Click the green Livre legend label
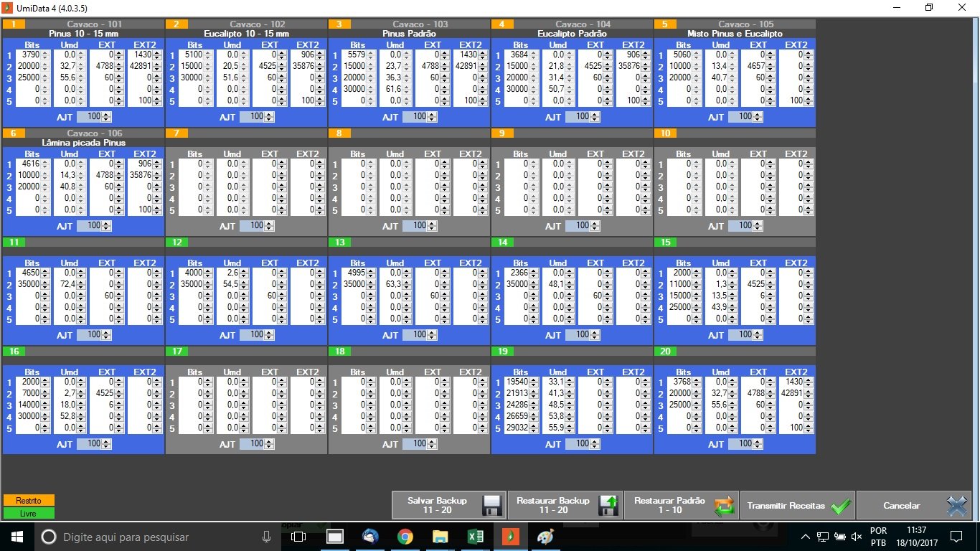 click(29, 513)
